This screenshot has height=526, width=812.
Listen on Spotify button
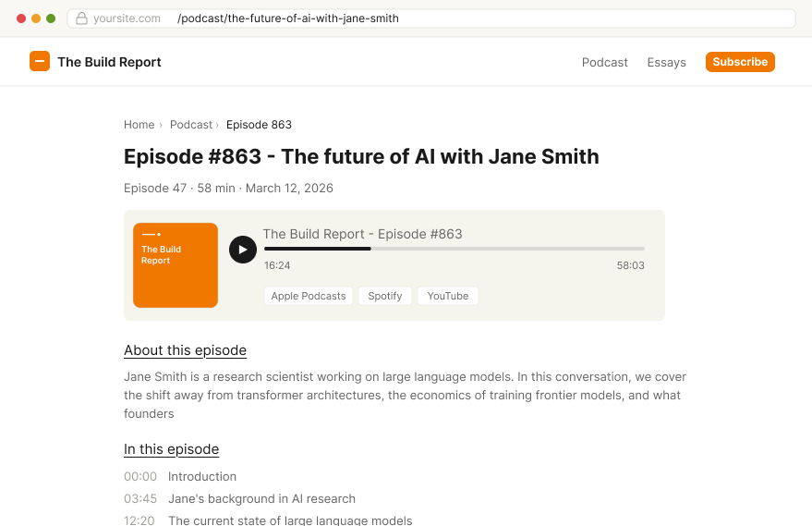385,296
